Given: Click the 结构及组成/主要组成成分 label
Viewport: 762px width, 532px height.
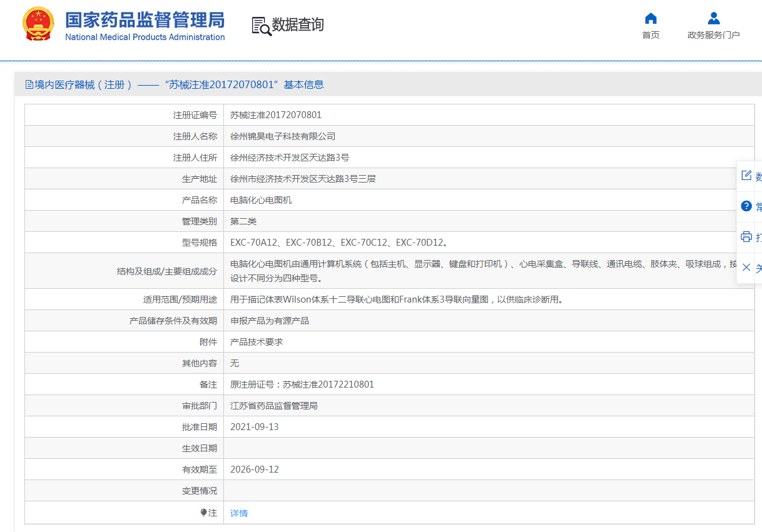Looking at the screenshot, I should point(167,271).
